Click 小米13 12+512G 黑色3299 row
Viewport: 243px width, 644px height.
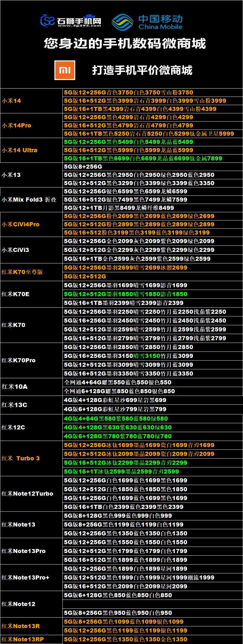(153, 183)
